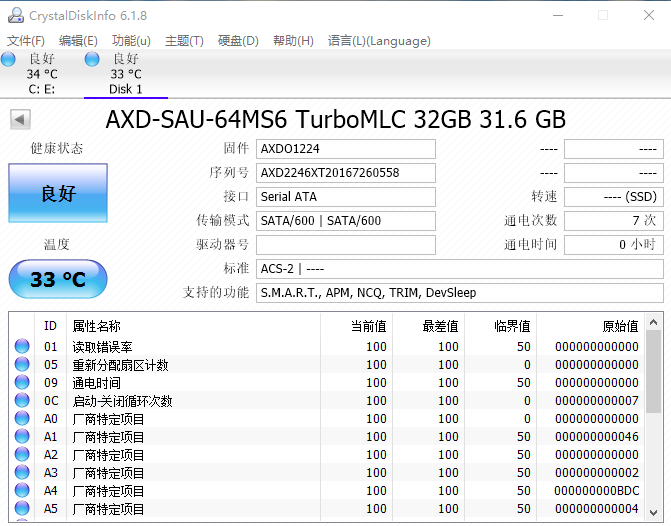Click the 当前值 column header
This screenshot has width=671, height=526.
coord(356,326)
